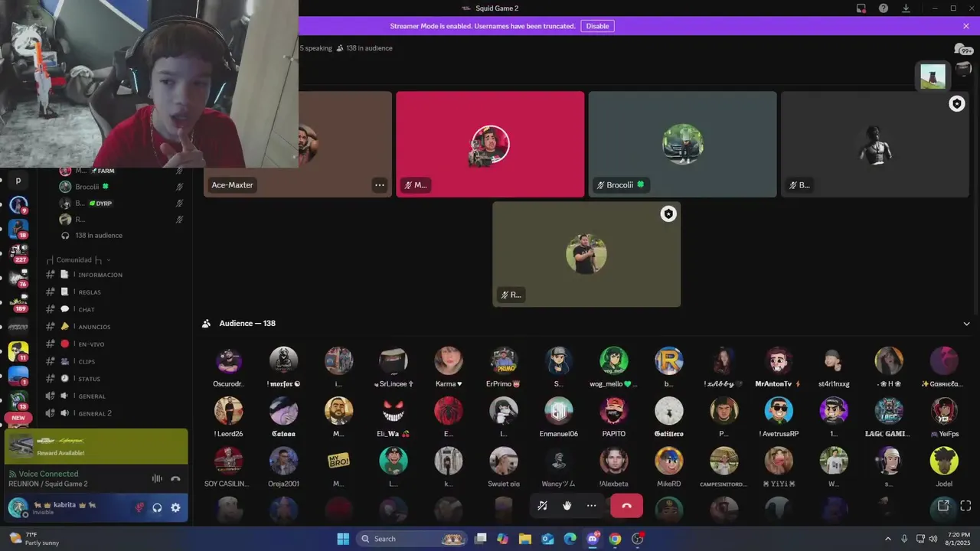Open the Reward Available quest banner
Viewport: 980px width, 551px height.
(96, 446)
